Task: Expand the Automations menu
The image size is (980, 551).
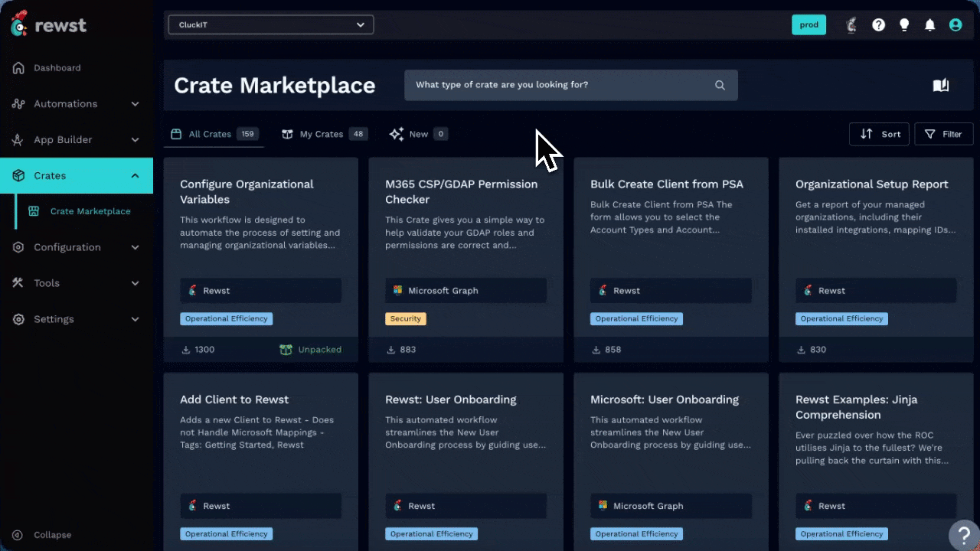Action: [x=77, y=104]
